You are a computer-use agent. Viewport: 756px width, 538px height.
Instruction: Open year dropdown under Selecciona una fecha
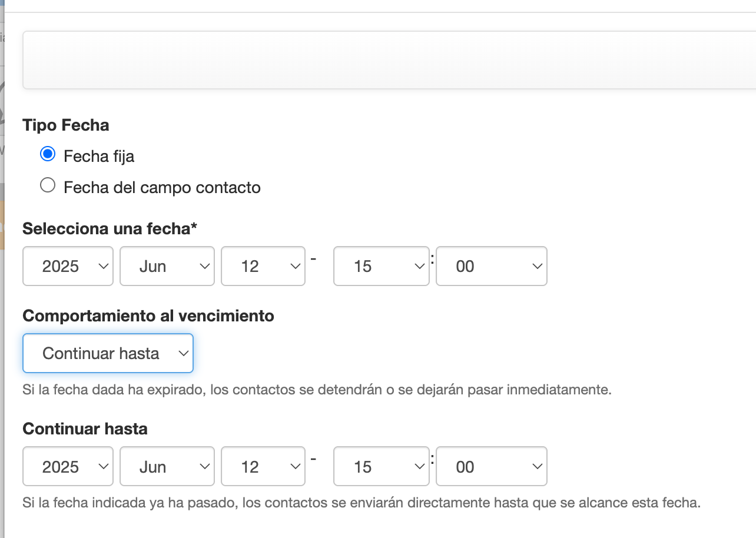tap(68, 266)
